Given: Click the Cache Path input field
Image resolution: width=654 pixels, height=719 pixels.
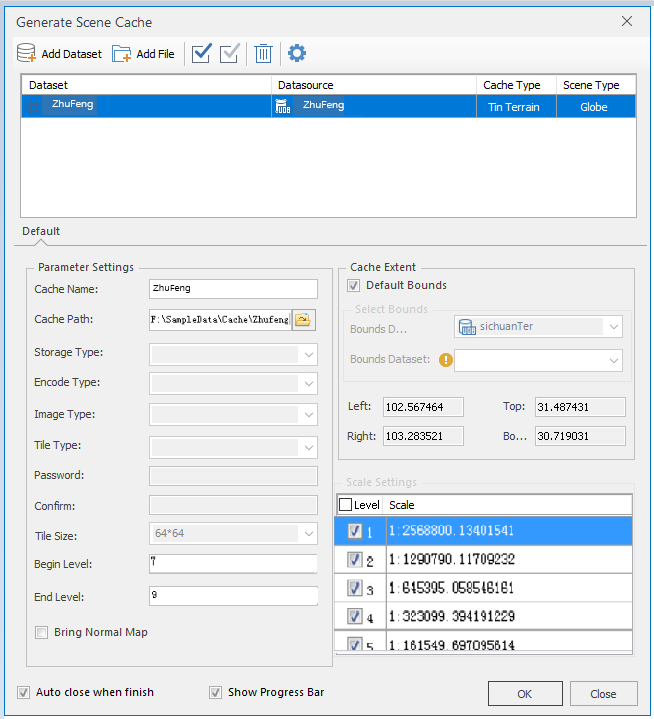Looking at the screenshot, I should click(x=221, y=320).
